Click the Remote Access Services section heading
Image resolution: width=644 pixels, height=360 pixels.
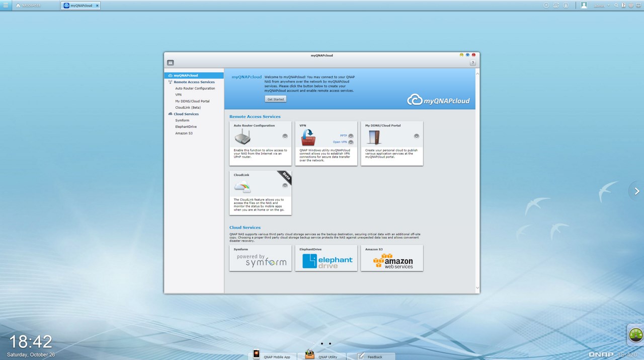[255, 117]
